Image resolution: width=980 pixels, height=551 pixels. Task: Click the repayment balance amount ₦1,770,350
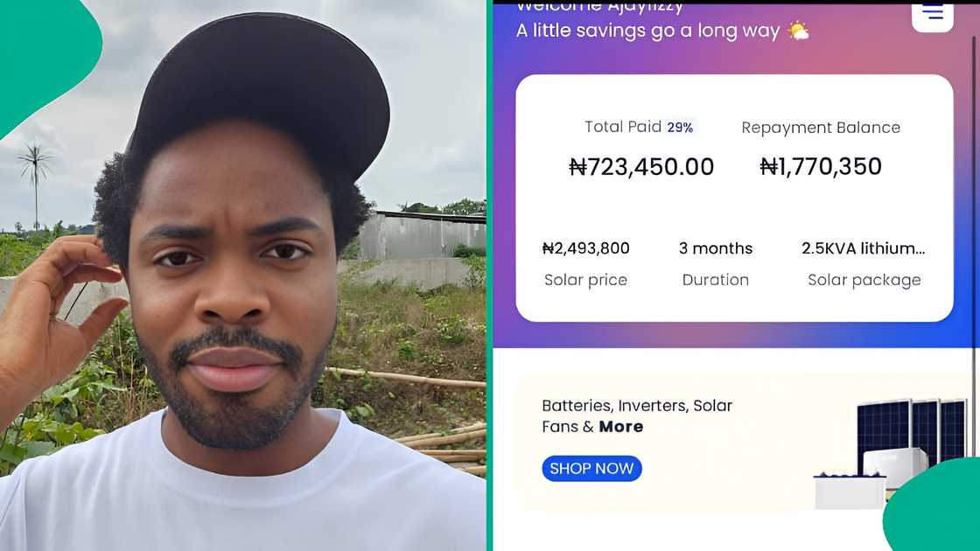coord(821,166)
